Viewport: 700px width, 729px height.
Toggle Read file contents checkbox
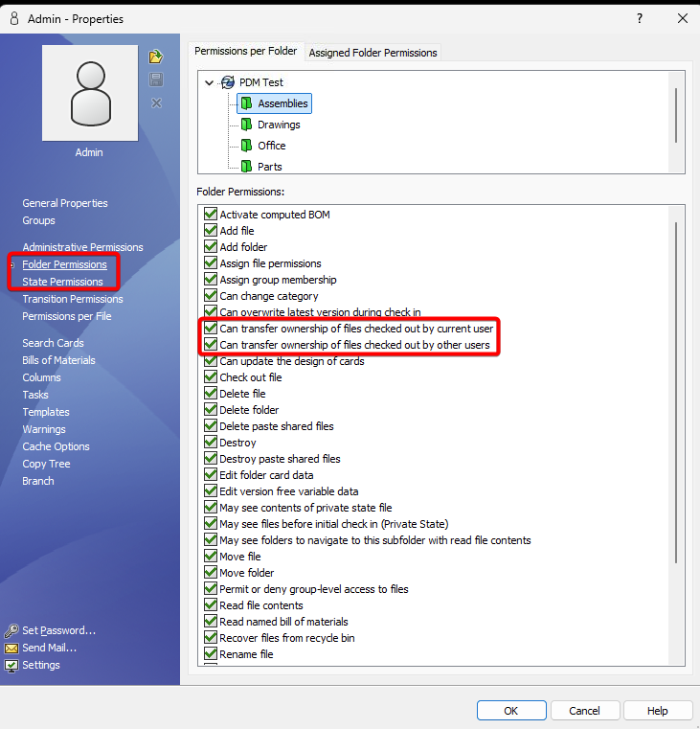tap(211, 604)
